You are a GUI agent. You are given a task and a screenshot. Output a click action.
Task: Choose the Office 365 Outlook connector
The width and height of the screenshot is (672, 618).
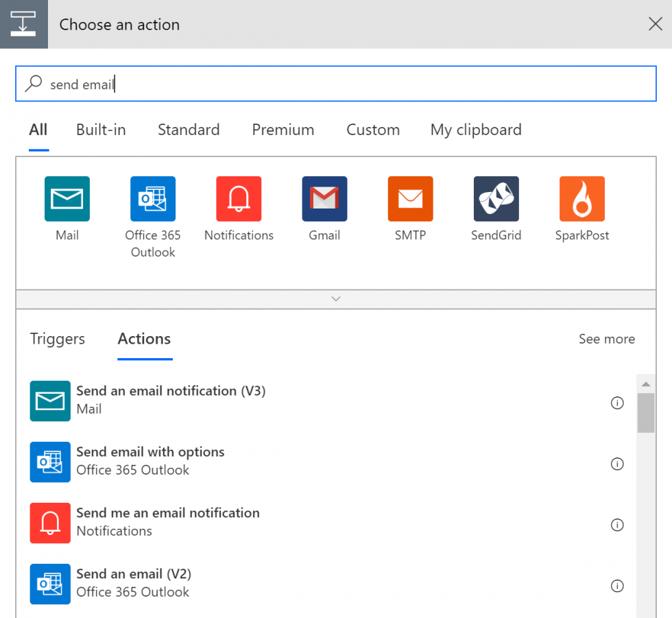[153, 199]
